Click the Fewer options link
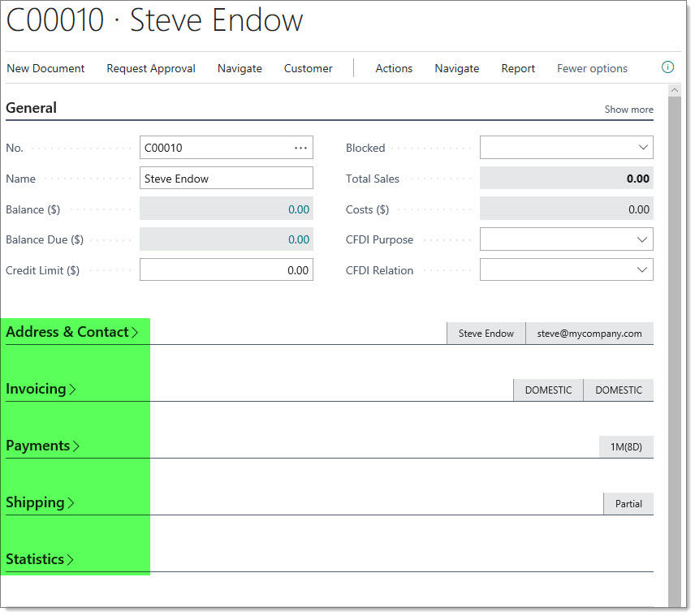 click(x=592, y=68)
